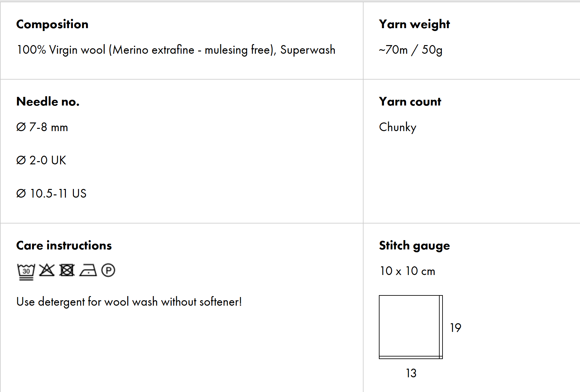Viewport: 580px width, 392px height.
Task: Click the row count 19 label
Action: point(455,328)
